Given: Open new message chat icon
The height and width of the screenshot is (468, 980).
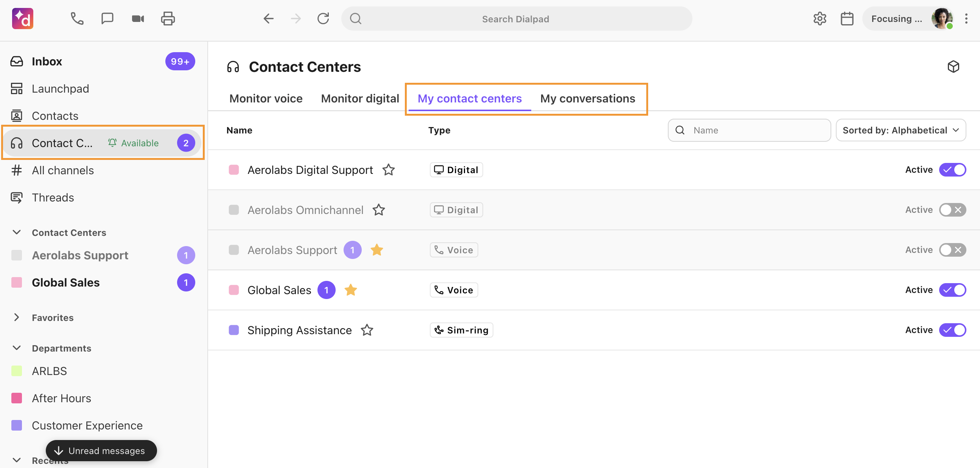Looking at the screenshot, I should 107,19.
